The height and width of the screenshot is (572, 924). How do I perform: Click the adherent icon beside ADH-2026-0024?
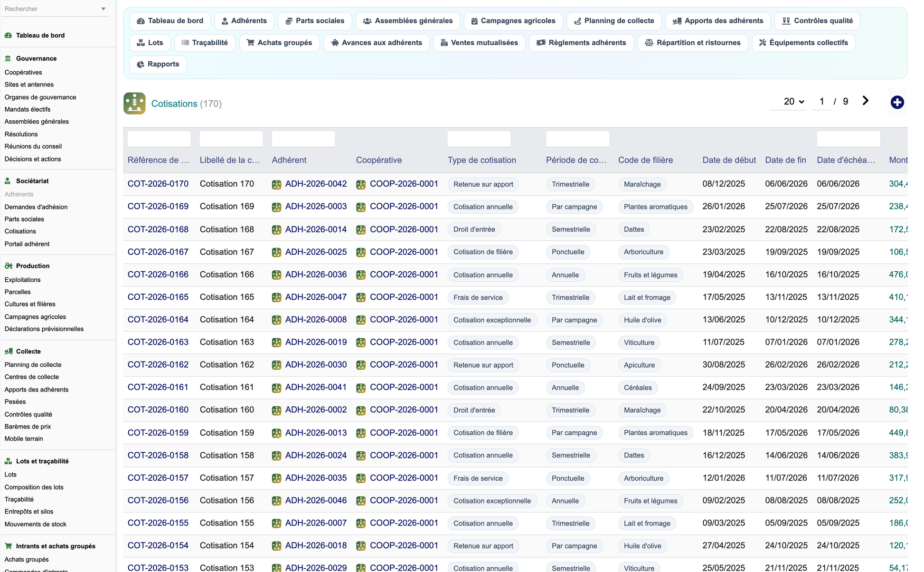(276, 456)
